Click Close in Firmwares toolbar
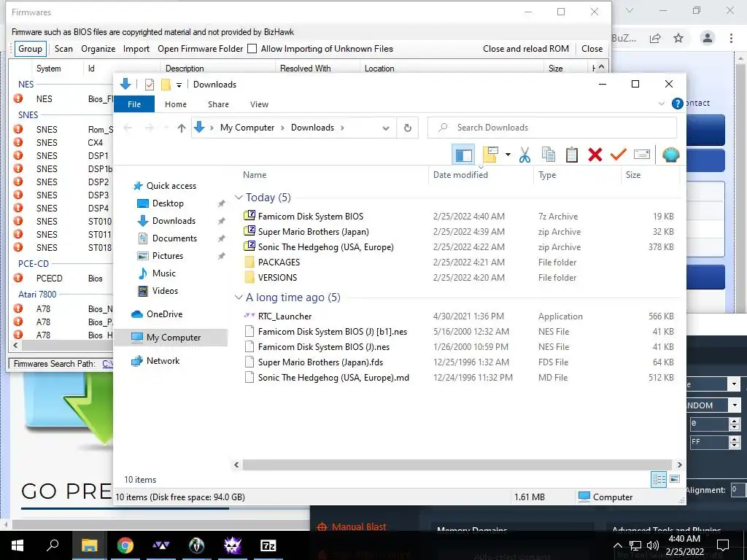Screen dimensions: 747x560 pos(592,49)
